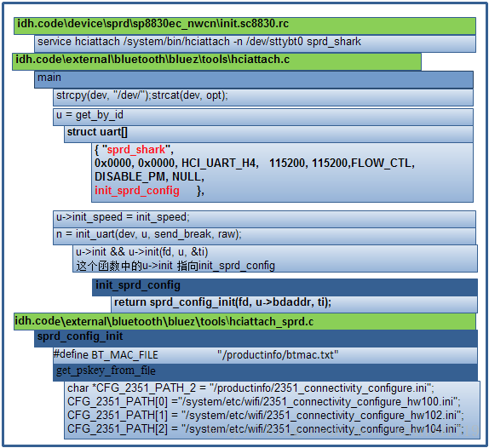489x448 pixels.
Task: Select the 'sprd_config_init' function header
Action: click(x=256, y=339)
